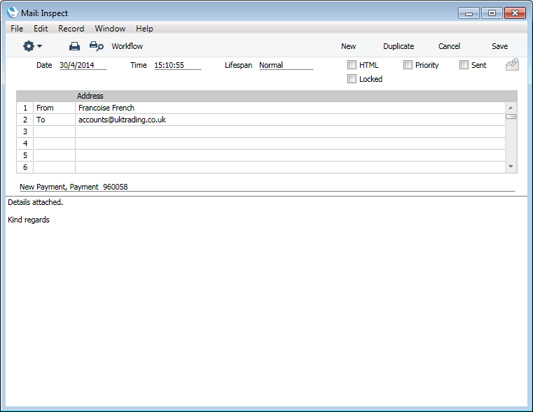Click the Duplicate button

pyautogui.click(x=398, y=46)
